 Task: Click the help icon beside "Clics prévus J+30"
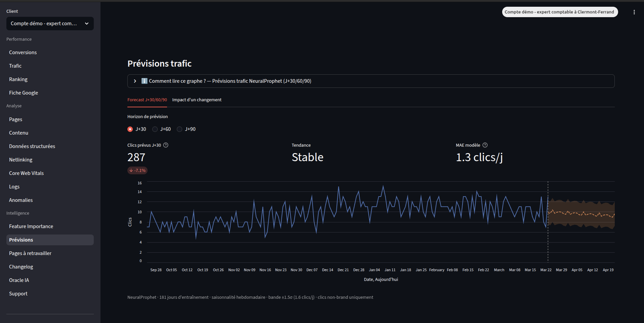[x=165, y=145]
